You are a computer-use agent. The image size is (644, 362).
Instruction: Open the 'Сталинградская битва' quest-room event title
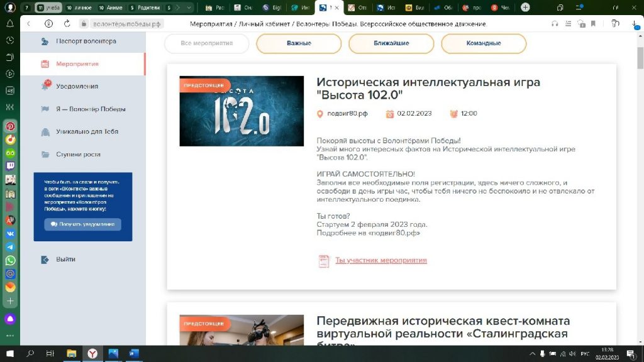pyautogui.click(x=443, y=330)
